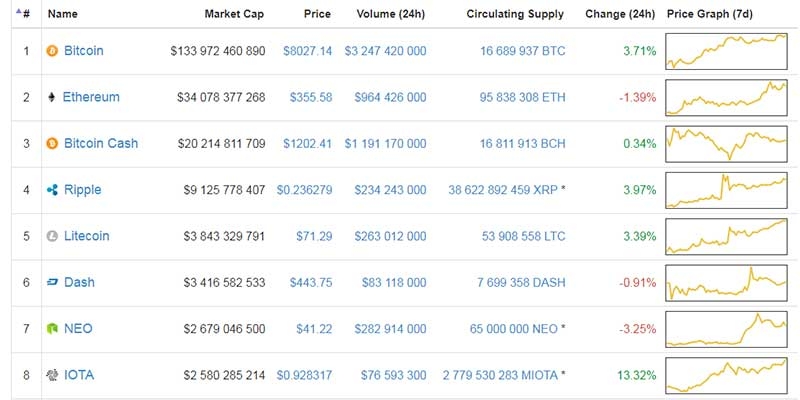Open Bitcoin 7d price graph
Screen dimensions: 800x400
click(x=726, y=51)
